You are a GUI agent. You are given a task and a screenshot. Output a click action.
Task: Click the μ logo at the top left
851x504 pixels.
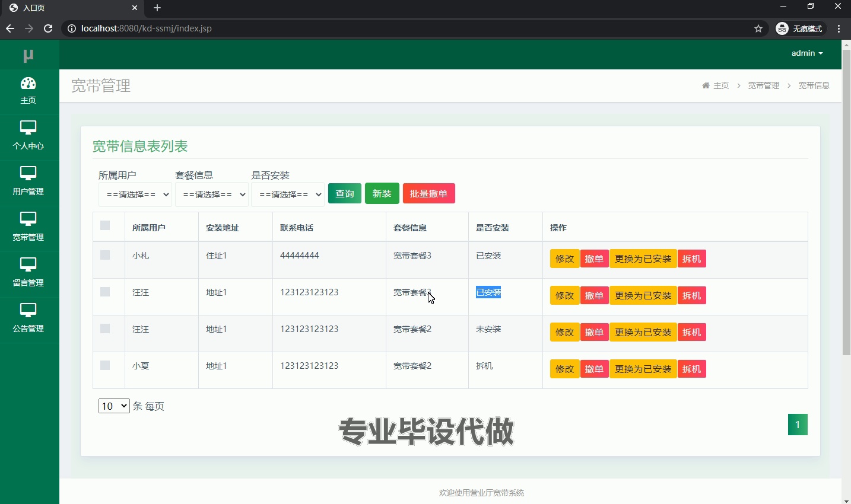tap(28, 55)
